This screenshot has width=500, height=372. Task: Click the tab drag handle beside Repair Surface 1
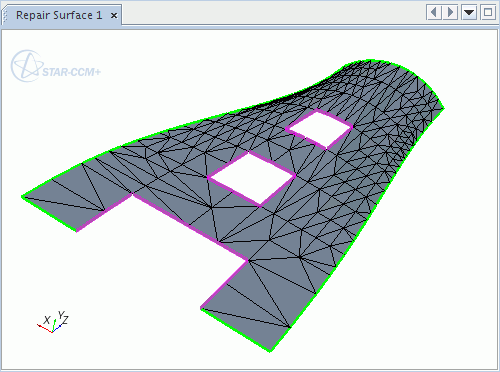(x=5, y=16)
